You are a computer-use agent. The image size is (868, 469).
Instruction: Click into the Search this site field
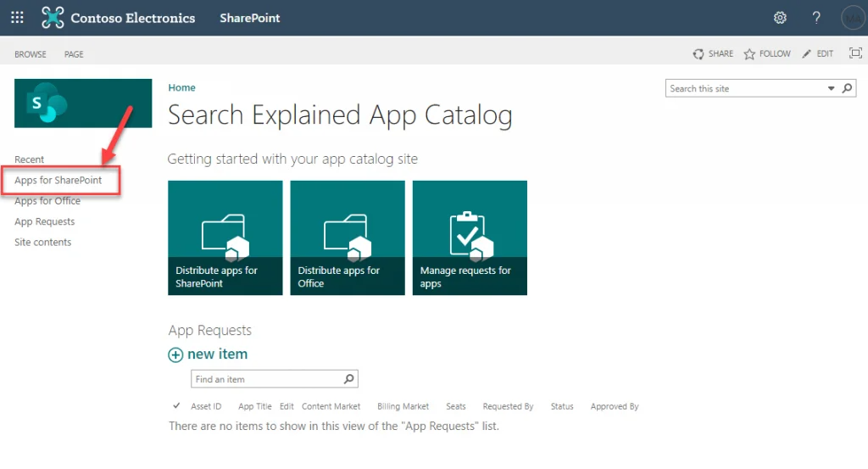coord(745,88)
